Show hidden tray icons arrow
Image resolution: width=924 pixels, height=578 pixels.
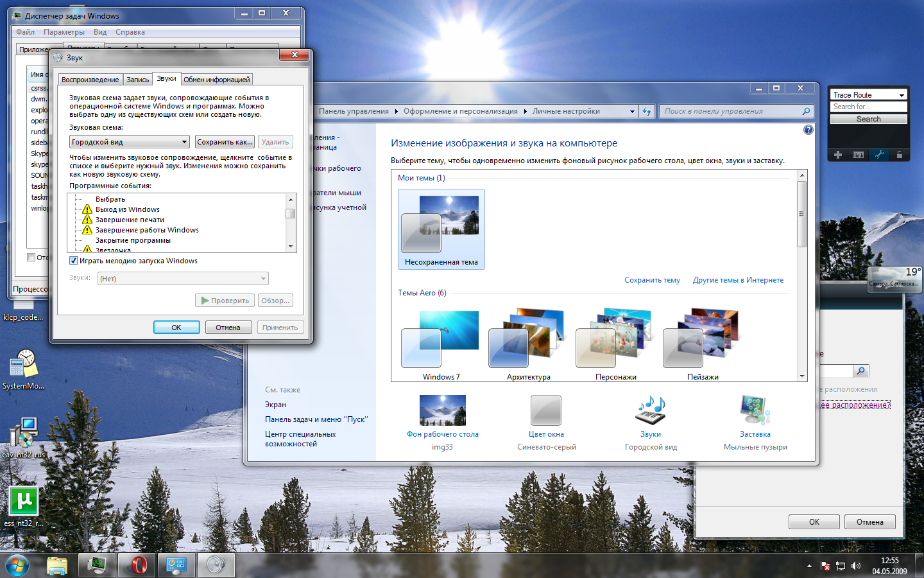point(809,566)
